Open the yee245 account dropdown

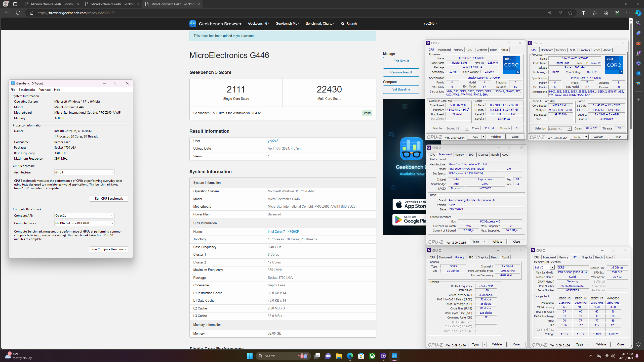(x=430, y=24)
